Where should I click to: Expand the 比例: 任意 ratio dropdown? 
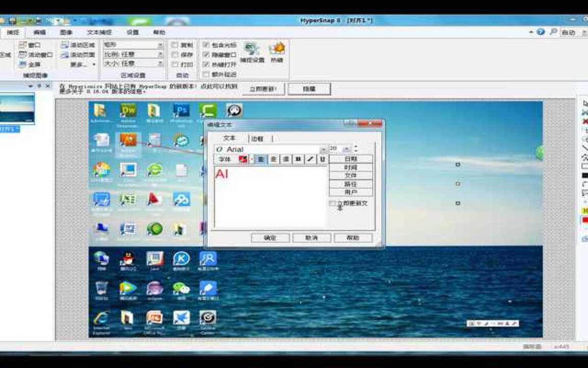click(x=160, y=55)
